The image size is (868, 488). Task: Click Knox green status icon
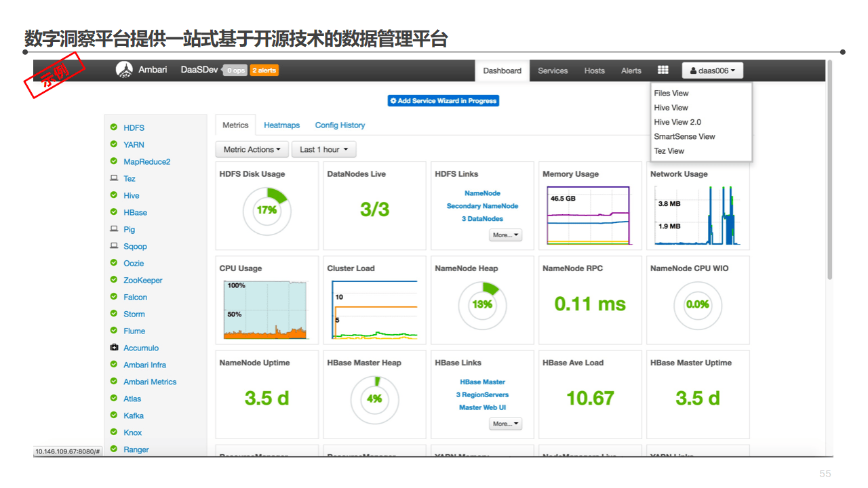(x=114, y=432)
